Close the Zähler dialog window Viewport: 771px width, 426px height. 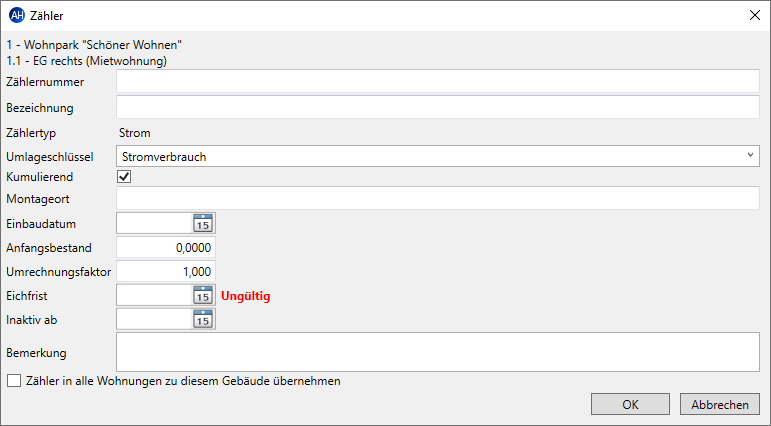tap(755, 15)
